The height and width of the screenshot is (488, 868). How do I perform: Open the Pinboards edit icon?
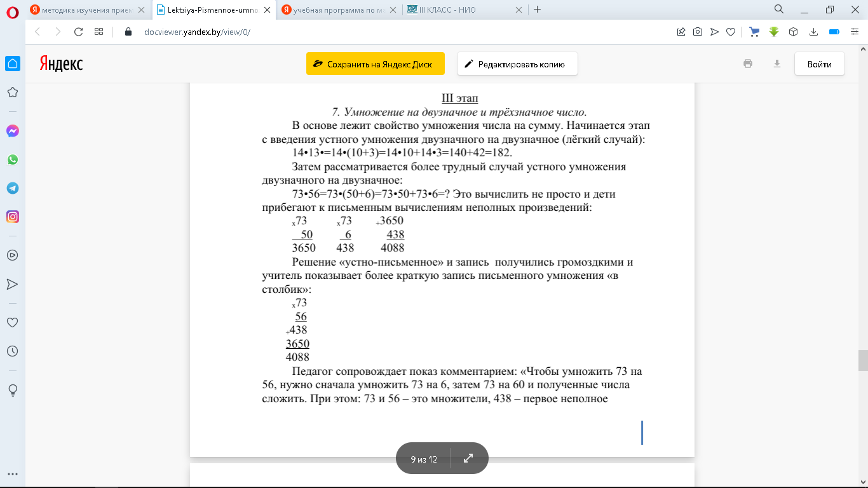pyautogui.click(x=681, y=32)
